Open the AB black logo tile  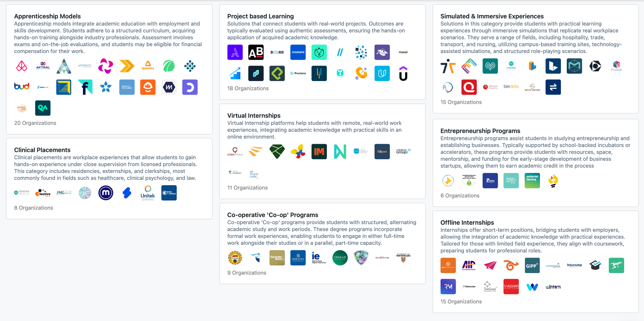pyautogui.click(x=256, y=52)
